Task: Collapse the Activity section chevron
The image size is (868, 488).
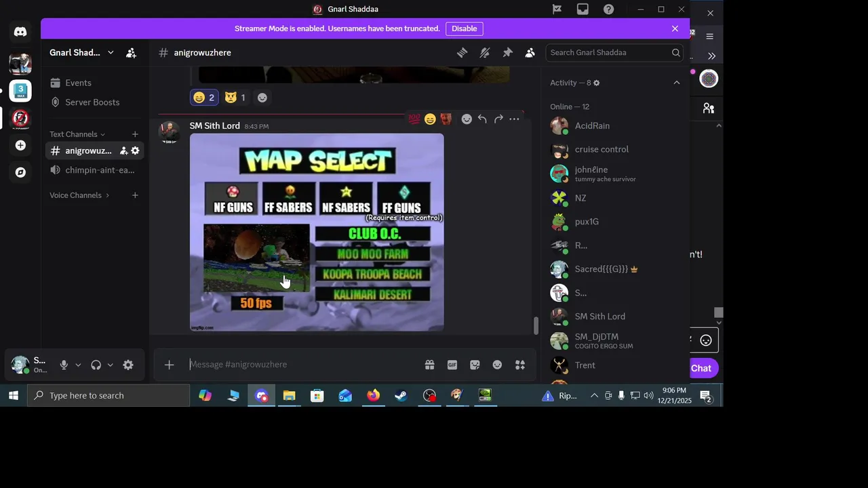Action: coord(676,83)
